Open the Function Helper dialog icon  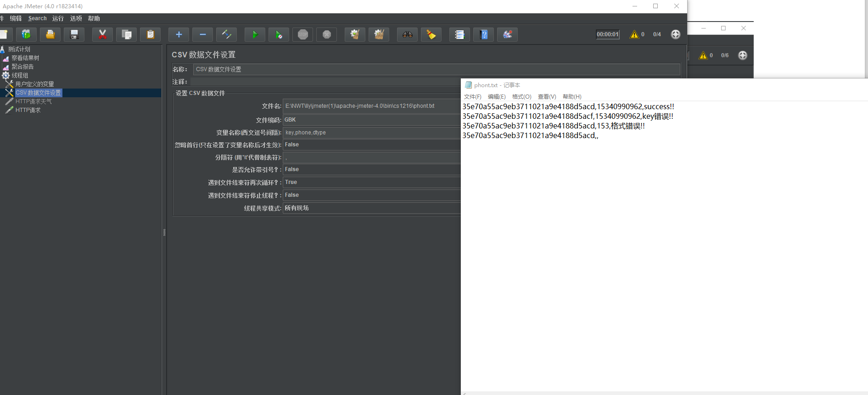(459, 34)
